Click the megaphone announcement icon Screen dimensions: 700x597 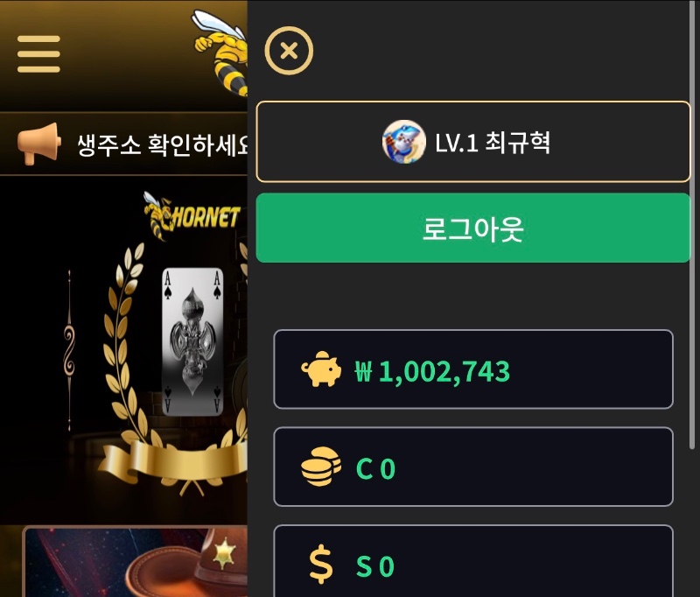point(38,144)
